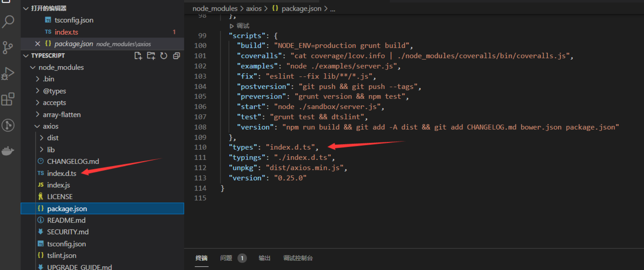Click line number 99 in gutter
Image resolution: width=644 pixels, height=270 pixels.
[202, 35]
